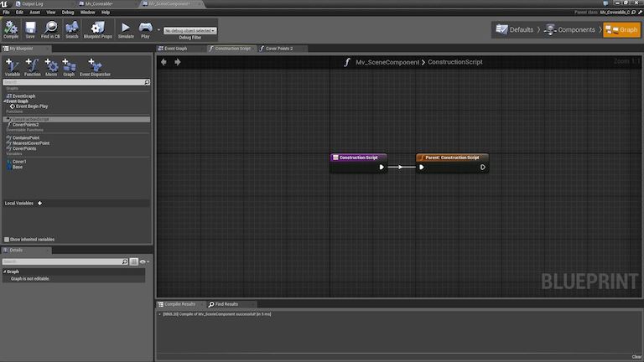The height and width of the screenshot is (362, 644).
Task: Click ConstructionScript in the graph breadcrumb
Action: click(x=455, y=62)
